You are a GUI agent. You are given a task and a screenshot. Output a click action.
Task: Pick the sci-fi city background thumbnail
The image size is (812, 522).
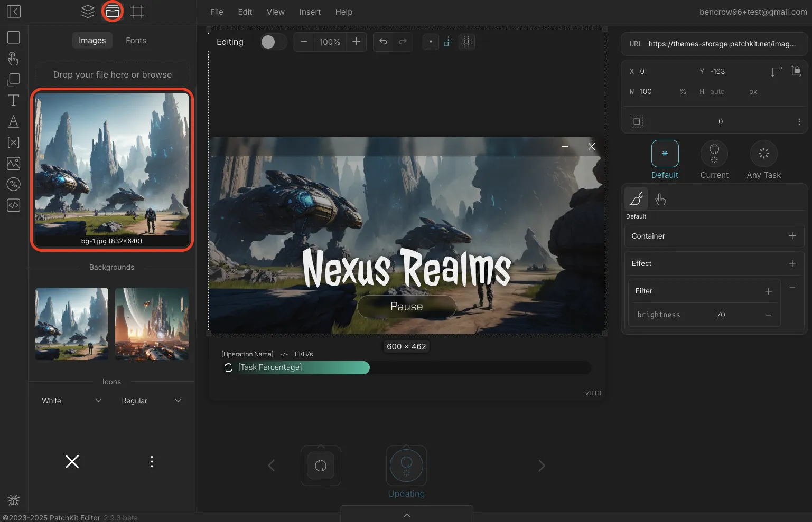click(152, 324)
